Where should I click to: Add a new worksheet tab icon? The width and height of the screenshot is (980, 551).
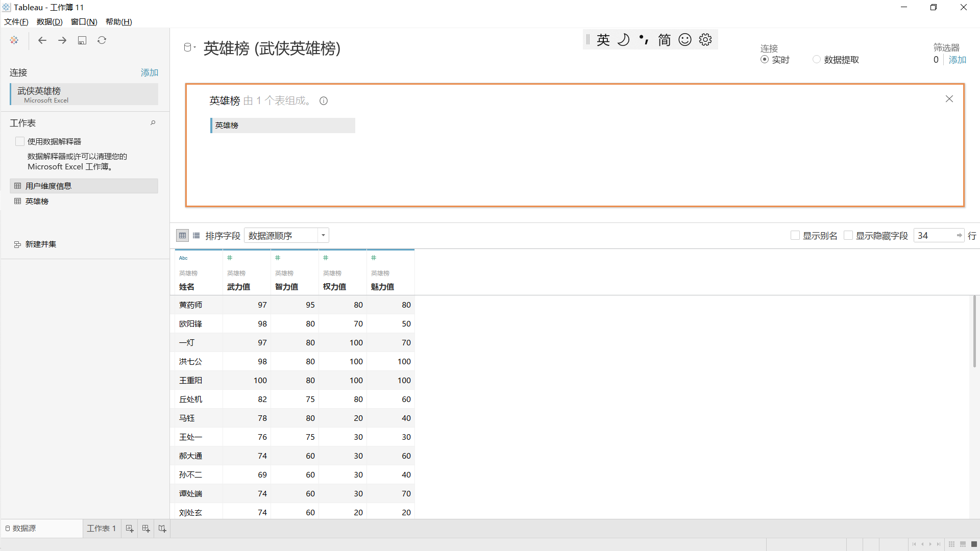[x=130, y=529]
